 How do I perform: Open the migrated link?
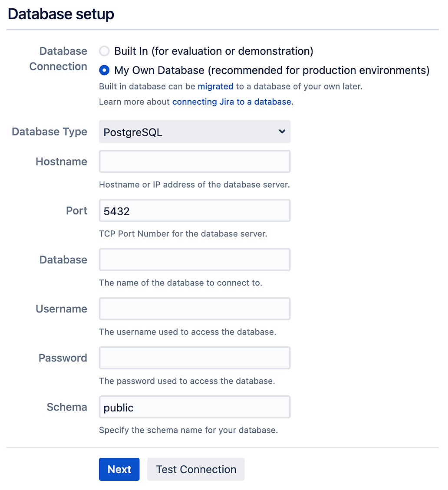215,86
